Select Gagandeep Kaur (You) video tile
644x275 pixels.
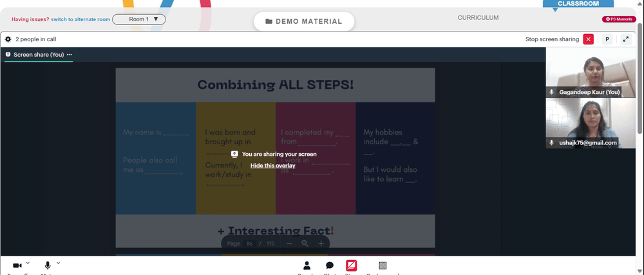590,72
